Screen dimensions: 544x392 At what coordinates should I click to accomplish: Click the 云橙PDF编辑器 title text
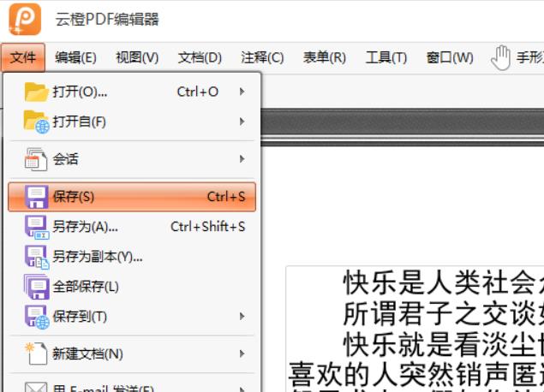[x=107, y=20]
